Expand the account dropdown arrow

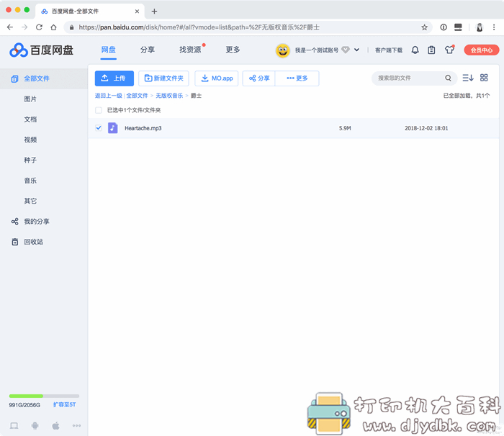pos(356,50)
